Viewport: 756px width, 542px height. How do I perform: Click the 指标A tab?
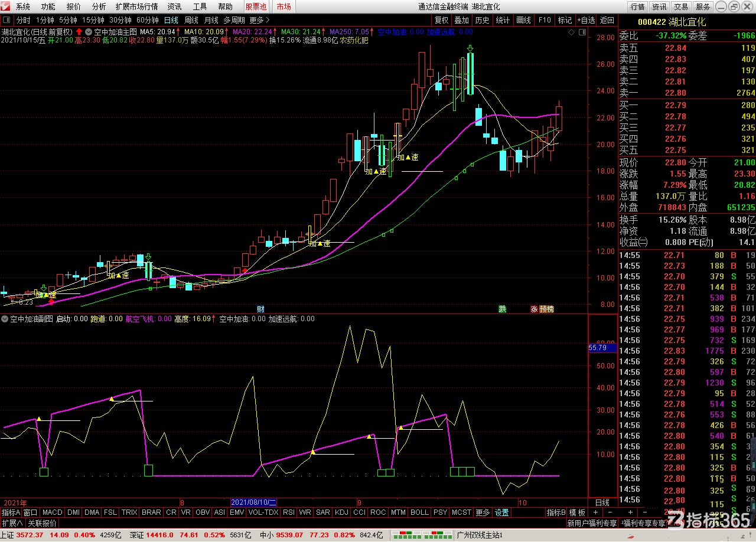(11, 512)
